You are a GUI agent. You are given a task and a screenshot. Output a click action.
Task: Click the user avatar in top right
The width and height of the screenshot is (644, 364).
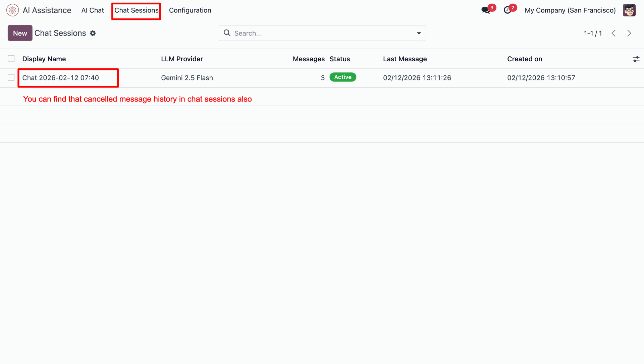pyautogui.click(x=629, y=10)
